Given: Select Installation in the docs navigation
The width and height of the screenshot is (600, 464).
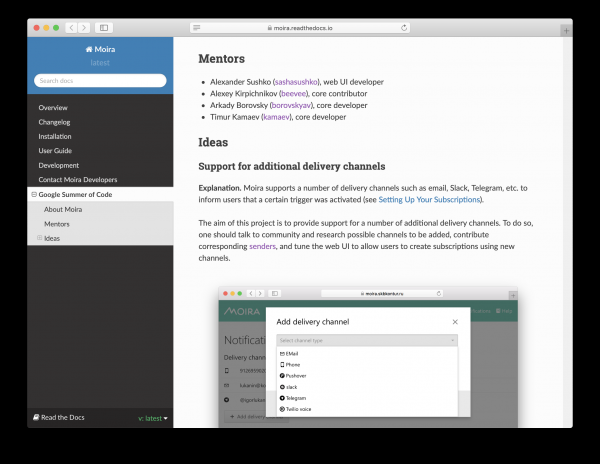Looking at the screenshot, I should point(55,136).
